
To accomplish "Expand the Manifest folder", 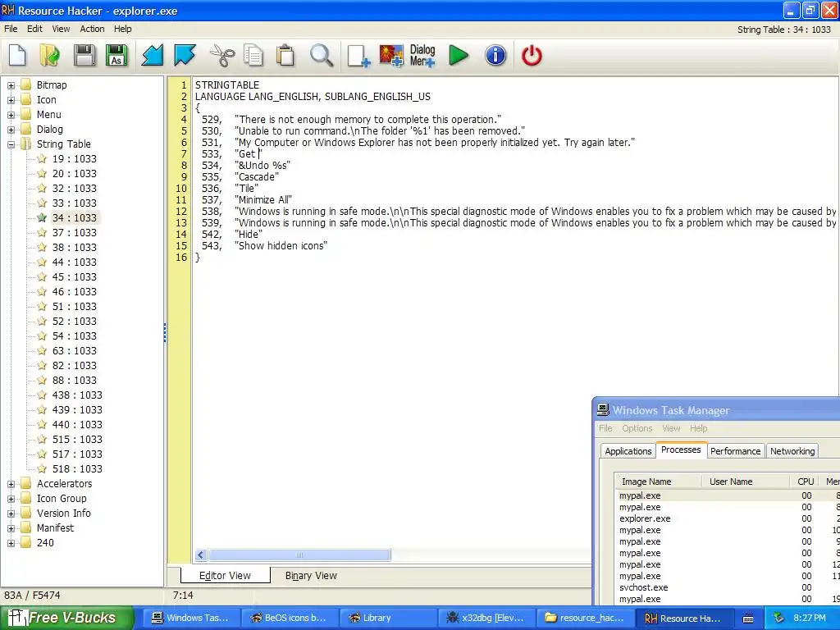I will 11,528.
